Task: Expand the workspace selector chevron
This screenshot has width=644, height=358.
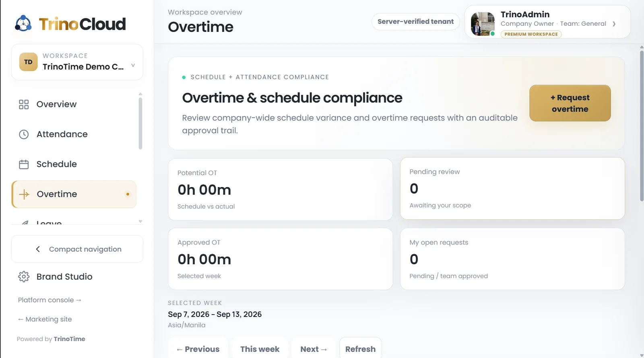Action: click(133, 65)
